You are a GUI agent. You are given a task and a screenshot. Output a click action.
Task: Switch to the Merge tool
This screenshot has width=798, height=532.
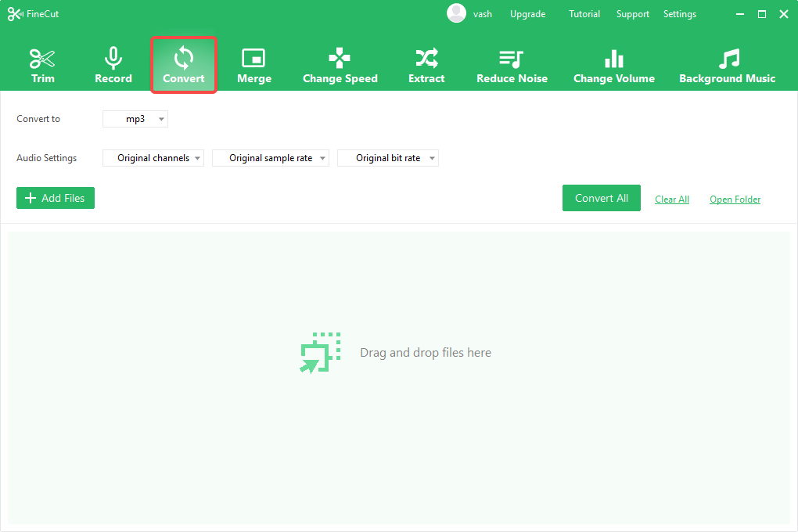pos(253,66)
